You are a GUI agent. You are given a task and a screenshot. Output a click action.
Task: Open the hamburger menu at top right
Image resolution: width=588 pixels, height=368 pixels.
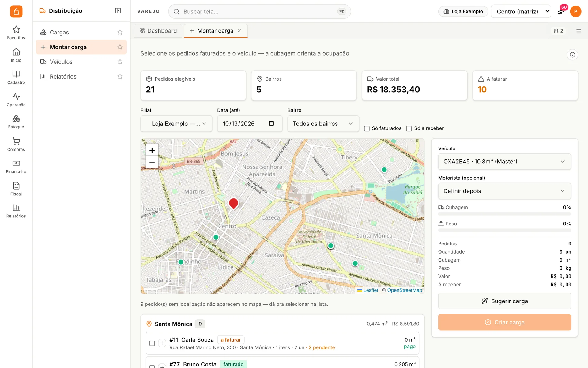coord(579,31)
